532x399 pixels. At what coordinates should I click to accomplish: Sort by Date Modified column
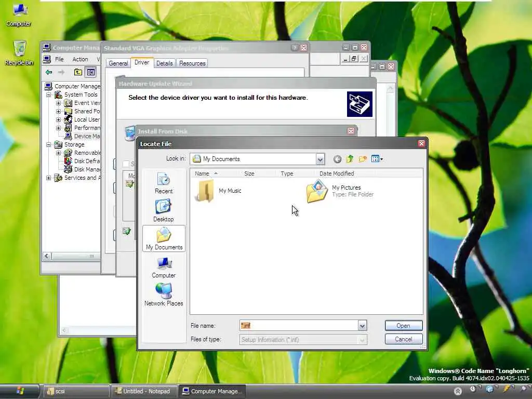coord(337,174)
